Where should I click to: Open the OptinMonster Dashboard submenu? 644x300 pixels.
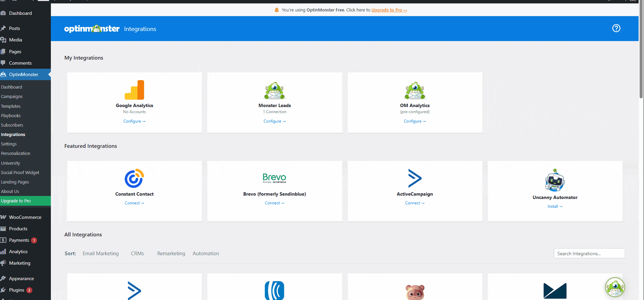(11, 87)
